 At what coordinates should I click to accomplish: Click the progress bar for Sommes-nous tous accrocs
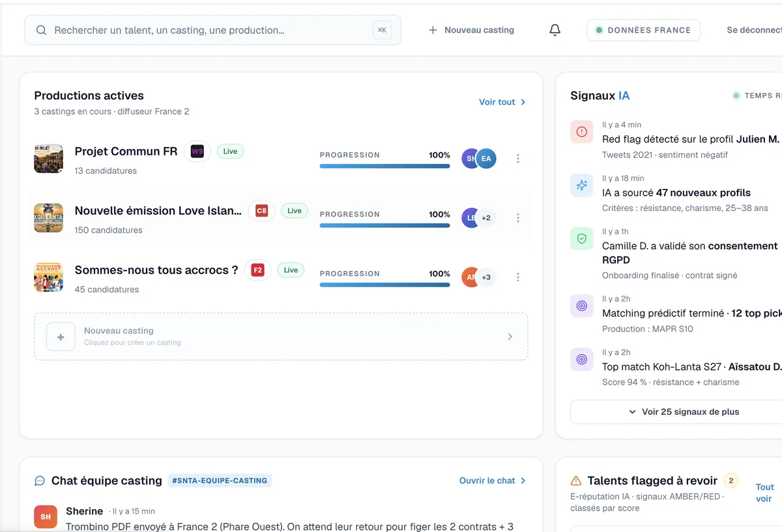384,285
